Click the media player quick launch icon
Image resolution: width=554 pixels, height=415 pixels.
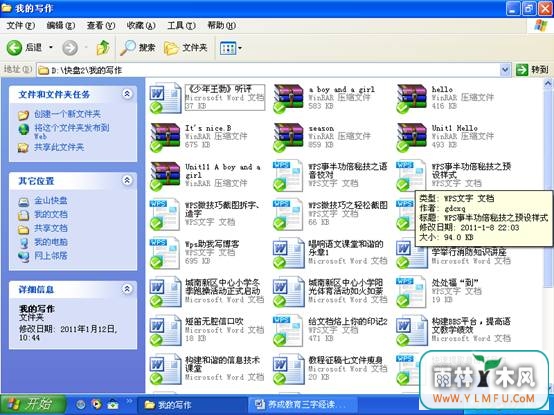[x=96, y=404]
